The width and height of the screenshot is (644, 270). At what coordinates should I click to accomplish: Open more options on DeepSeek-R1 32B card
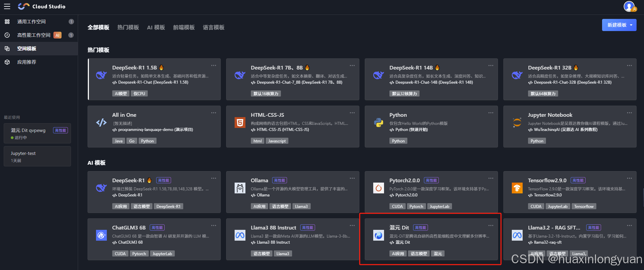click(629, 65)
